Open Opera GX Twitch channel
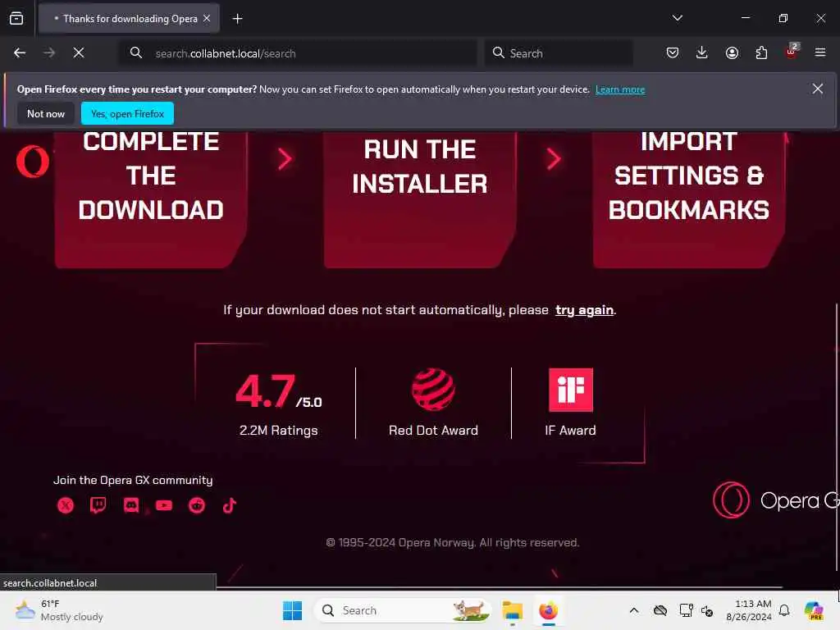Viewport: 840px width, 630px height. point(98,505)
